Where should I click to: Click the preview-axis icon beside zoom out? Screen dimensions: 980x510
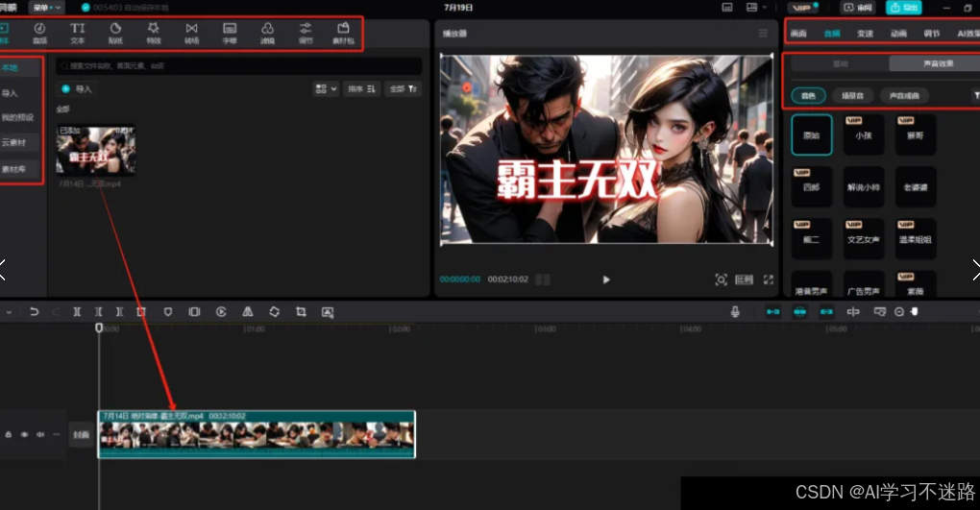pos(879,311)
